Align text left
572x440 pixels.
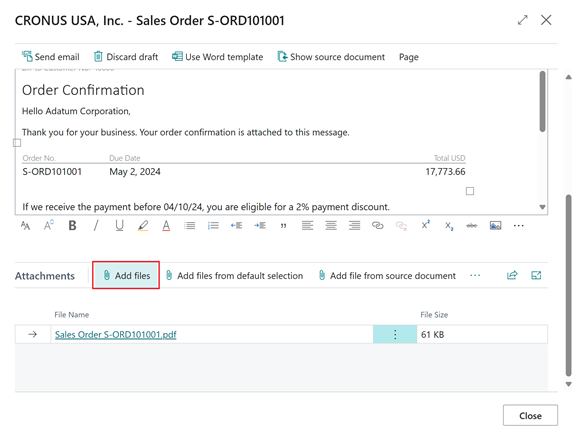[308, 225]
